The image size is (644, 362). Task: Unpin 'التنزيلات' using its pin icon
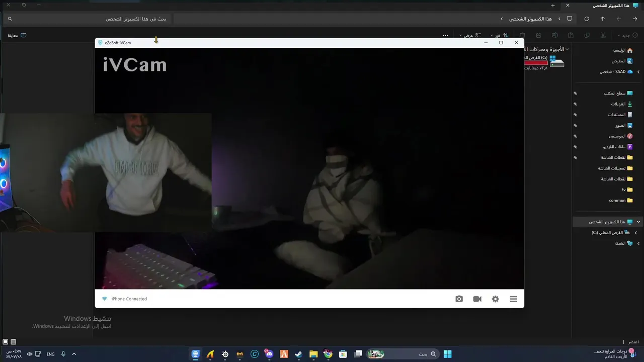[x=575, y=104]
